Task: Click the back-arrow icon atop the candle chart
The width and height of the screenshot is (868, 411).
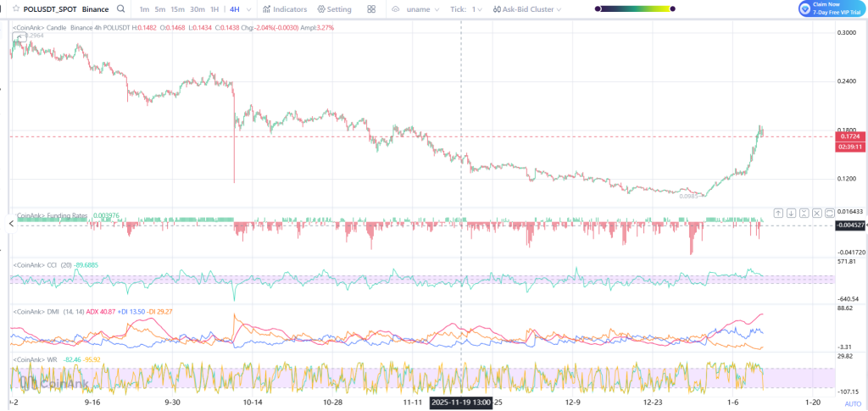Action: (x=19, y=36)
